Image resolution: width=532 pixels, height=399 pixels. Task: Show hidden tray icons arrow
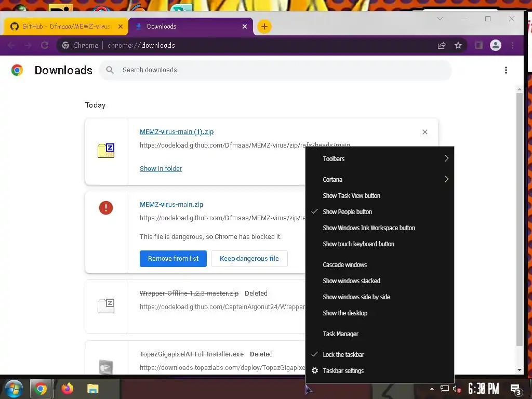432,389
